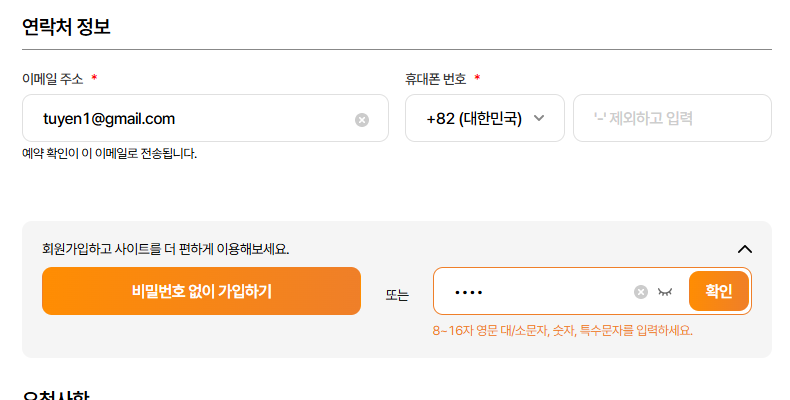
Task: Collapse the membership signup panel
Action: (x=744, y=249)
